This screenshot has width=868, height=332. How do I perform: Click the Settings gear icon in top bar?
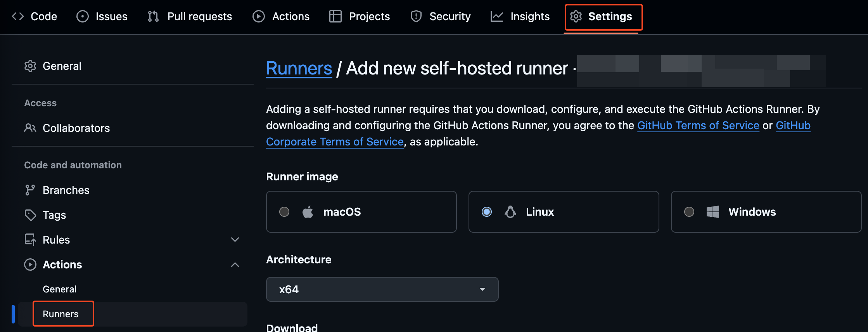pyautogui.click(x=576, y=16)
